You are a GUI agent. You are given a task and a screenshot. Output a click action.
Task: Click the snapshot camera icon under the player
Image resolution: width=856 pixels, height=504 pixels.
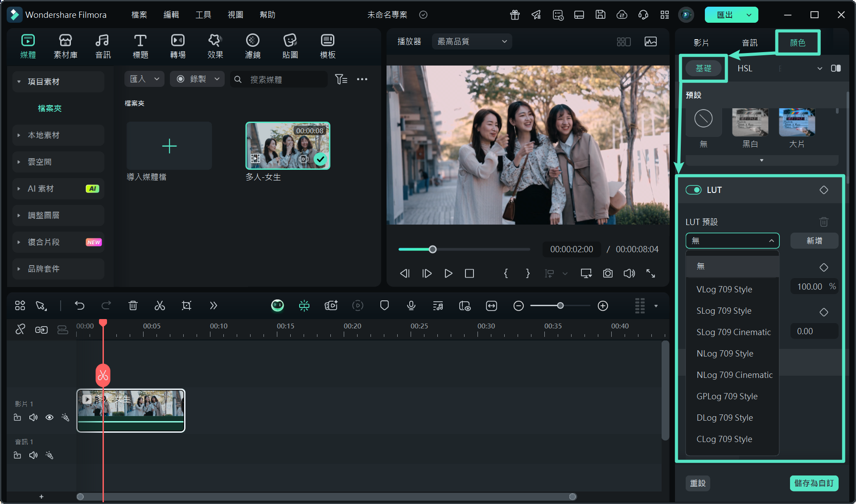[x=608, y=273]
